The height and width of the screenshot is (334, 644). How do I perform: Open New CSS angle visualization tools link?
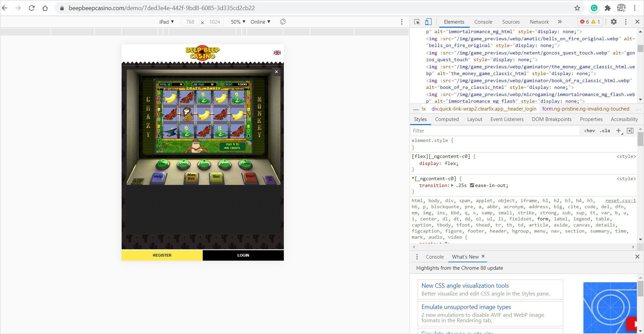(465, 286)
